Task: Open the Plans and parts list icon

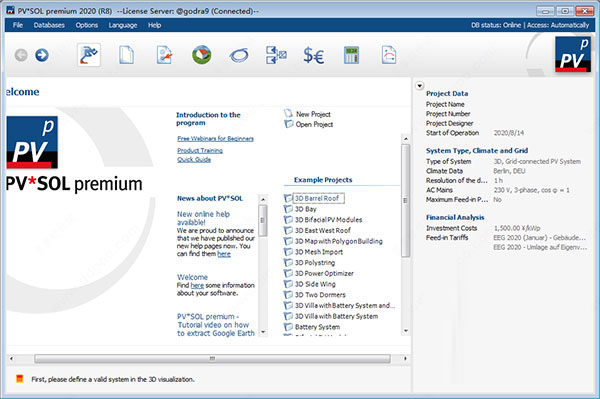Action: pos(276,55)
